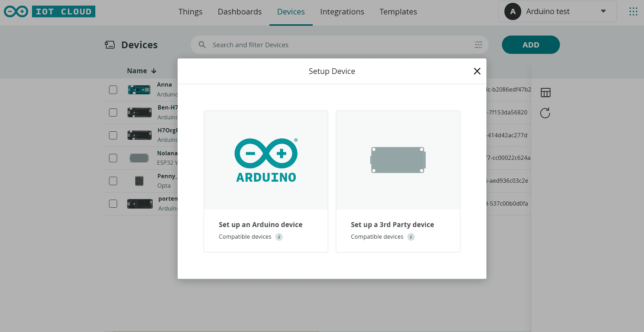Switch to the Things tab
Viewport: 644px width, 332px height.
[190, 12]
